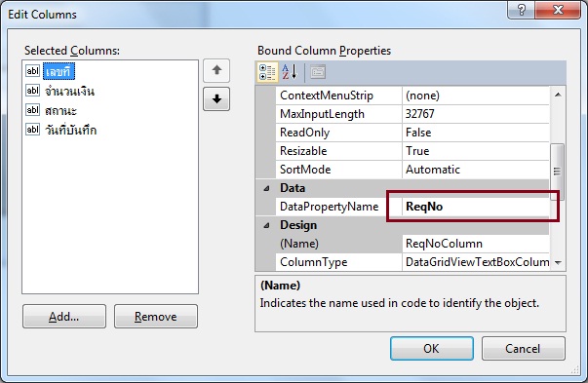Screen dimensions: 588x383
Task: Select the เลขที่ column in the list
Action: (59, 71)
